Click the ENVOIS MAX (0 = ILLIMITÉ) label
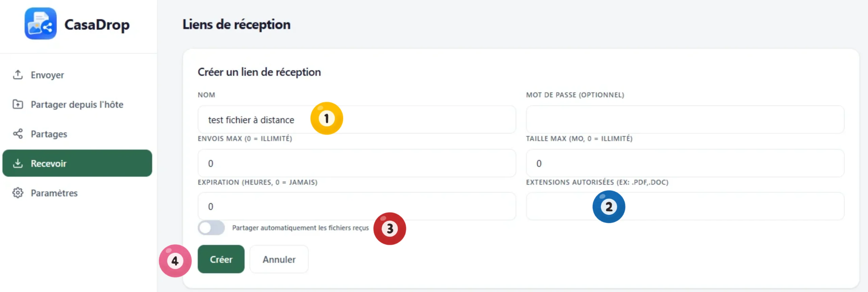Image resolution: width=868 pixels, height=292 pixels. pos(245,139)
